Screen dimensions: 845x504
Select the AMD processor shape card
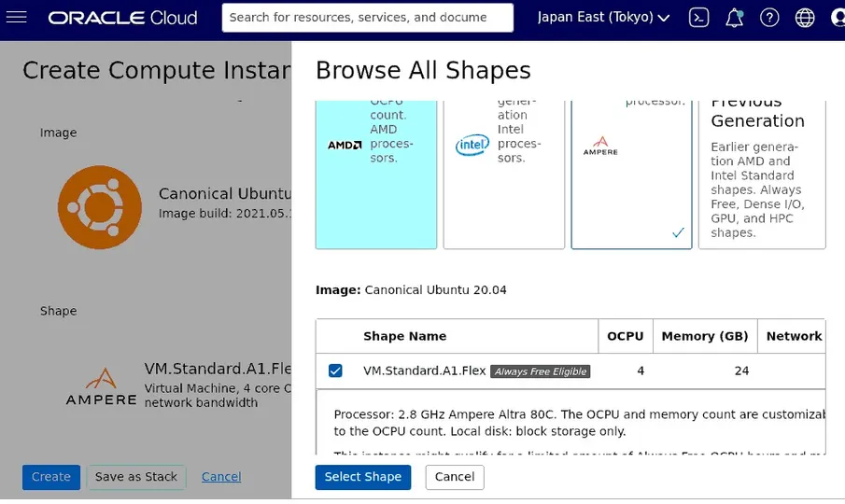pyautogui.click(x=376, y=173)
